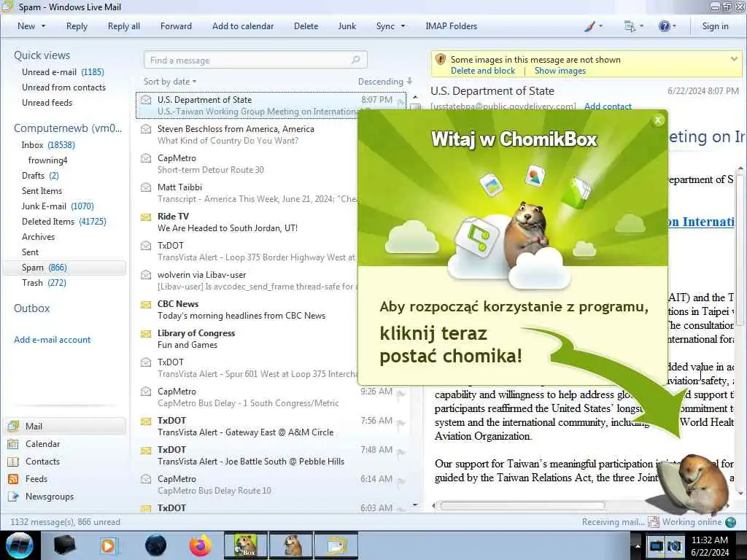Open the Inbox folder
This screenshot has width=747, height=560.
tap(47, 145)
